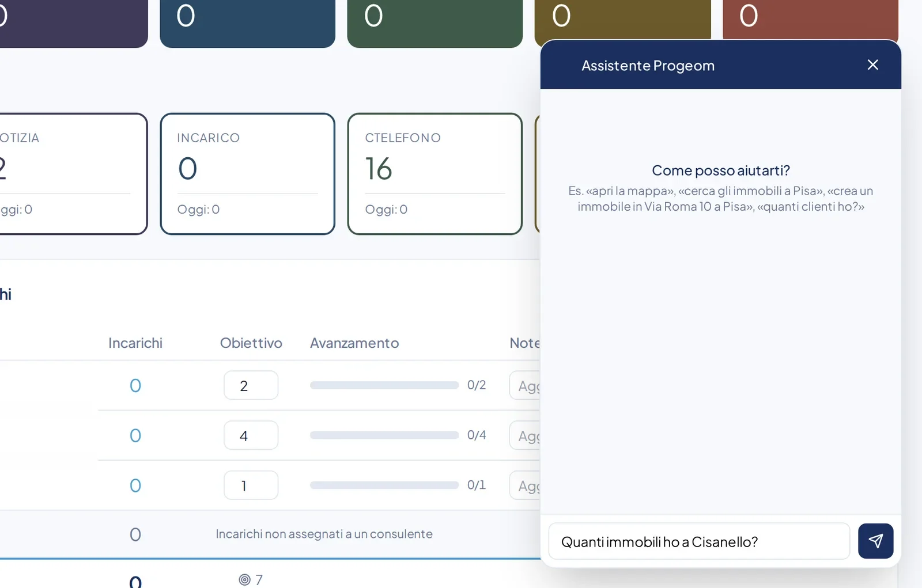Click the 0/2 progress label

477,385
